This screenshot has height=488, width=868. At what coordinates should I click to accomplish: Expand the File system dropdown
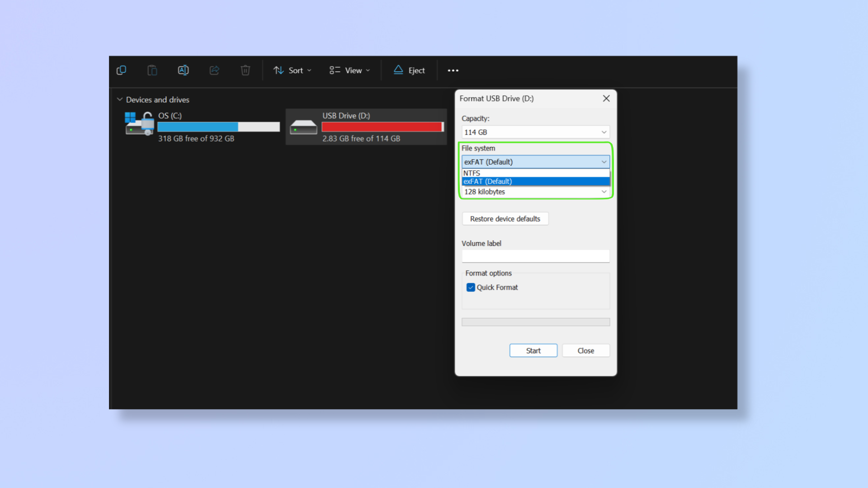click(x=534, y=161)
